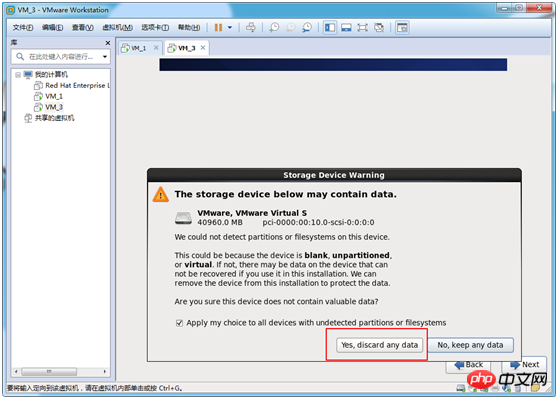Screen dimensions: 558x399
Task: Click the library scrollbar left arrow
Action: tap(16, 372)
